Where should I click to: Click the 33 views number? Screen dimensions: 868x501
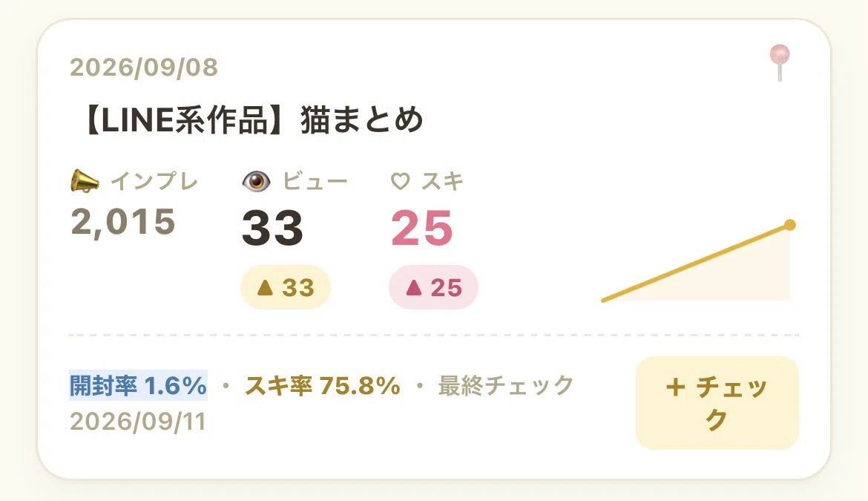tap(272, 228)
